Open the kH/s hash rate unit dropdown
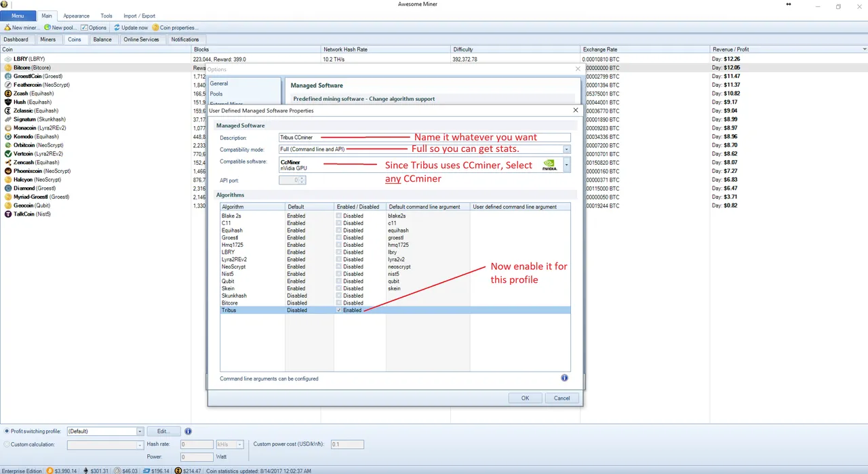868x474 pixels. pos(239,445)
